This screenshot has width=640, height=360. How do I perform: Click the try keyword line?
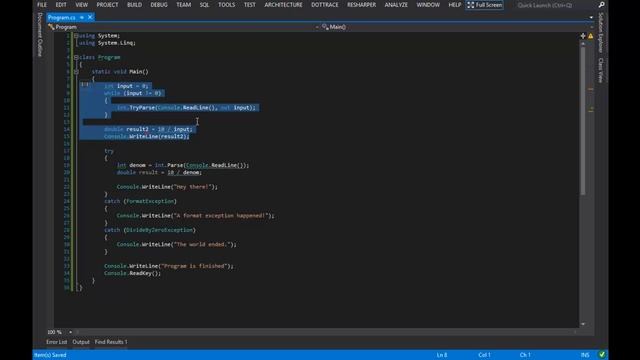(x=109, y=151)
